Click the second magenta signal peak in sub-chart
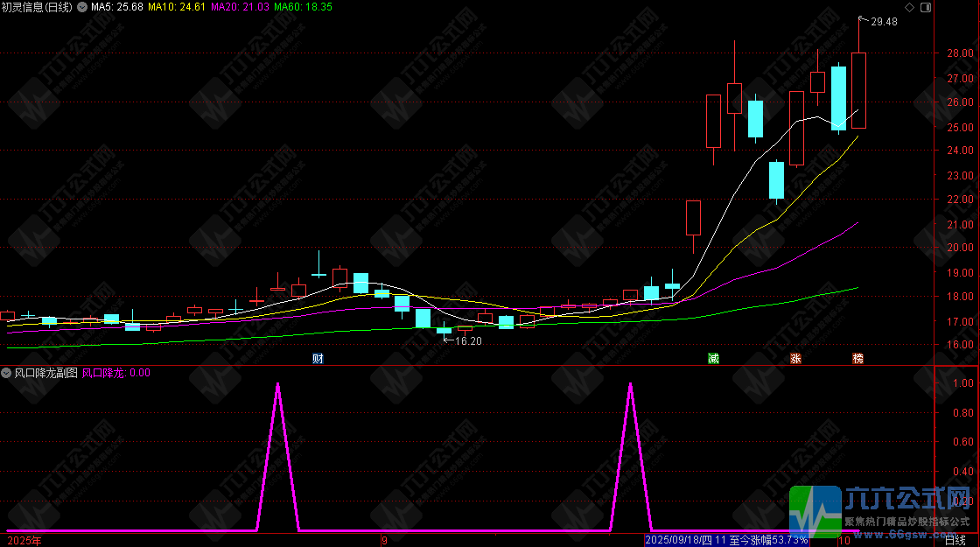Screen dimensions: 980x547 coord(631,456)
